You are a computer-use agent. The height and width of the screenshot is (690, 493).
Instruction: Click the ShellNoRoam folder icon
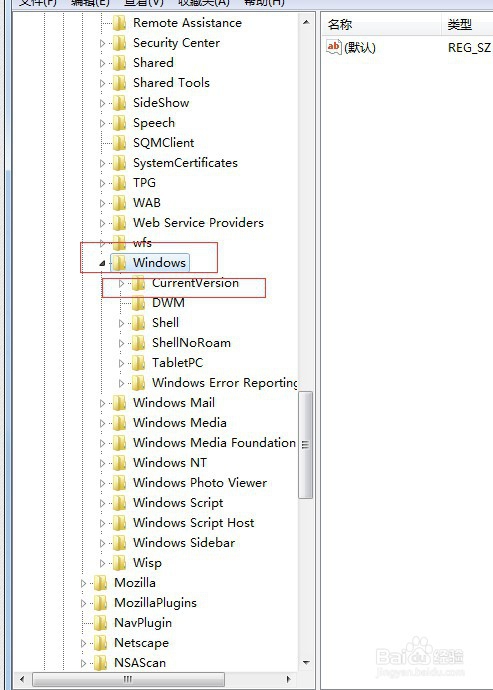(x=138, y=343)
